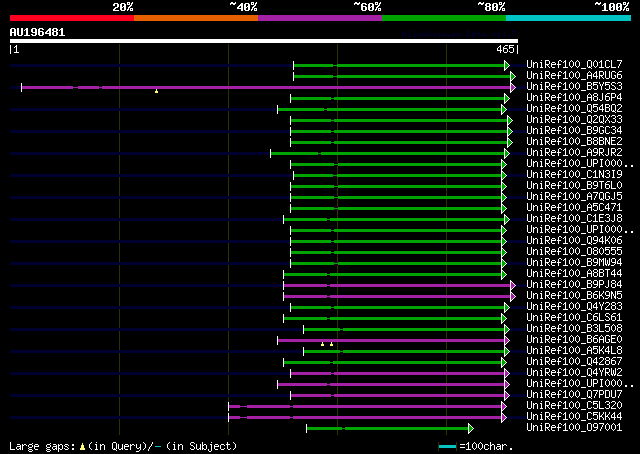Click the yellow gap marker on the UniRef100_B5Y5S3 row

pyautogui.click(x=156, y=91)
